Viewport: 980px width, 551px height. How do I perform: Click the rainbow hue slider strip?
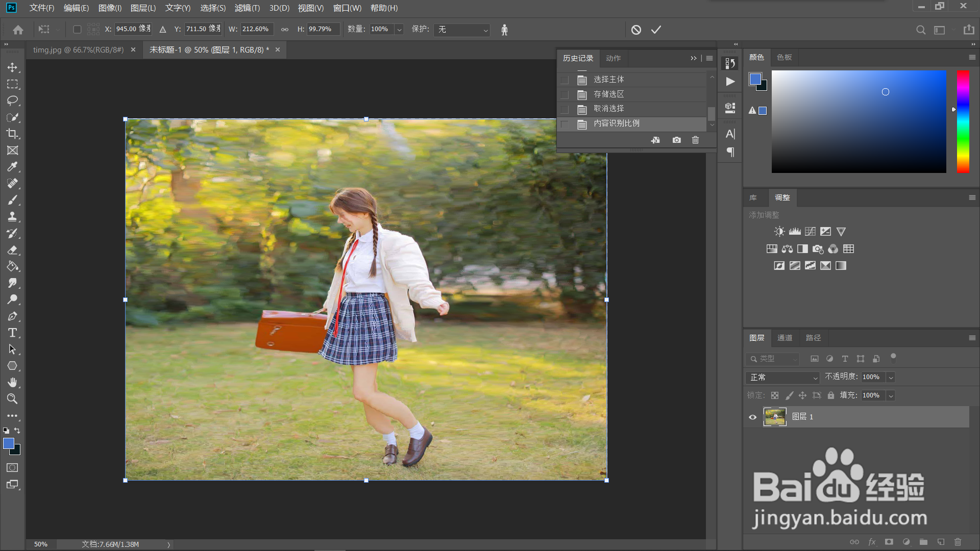963,121
